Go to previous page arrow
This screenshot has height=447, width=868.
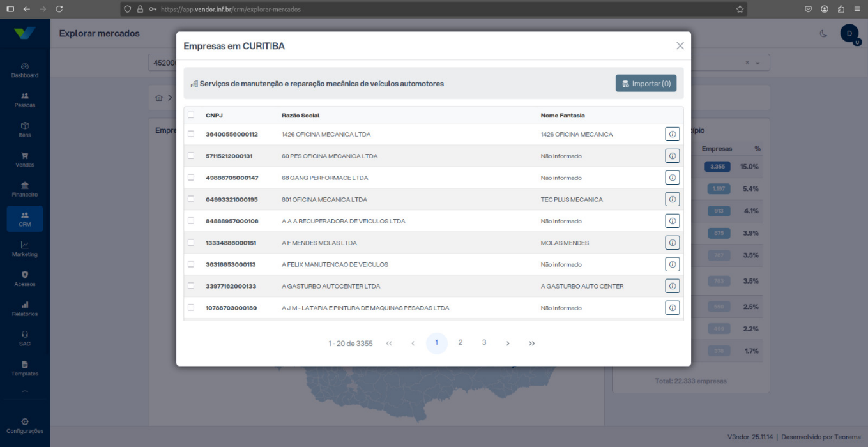click(413, 344)
